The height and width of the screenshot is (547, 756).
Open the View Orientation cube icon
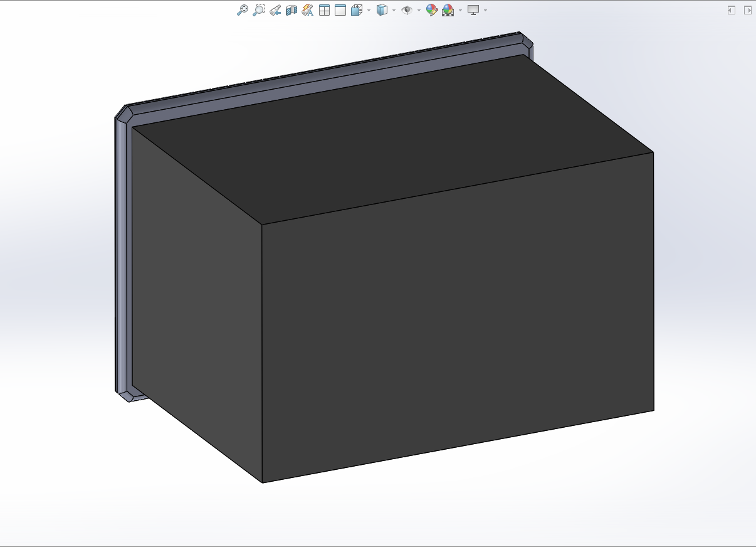357,10
